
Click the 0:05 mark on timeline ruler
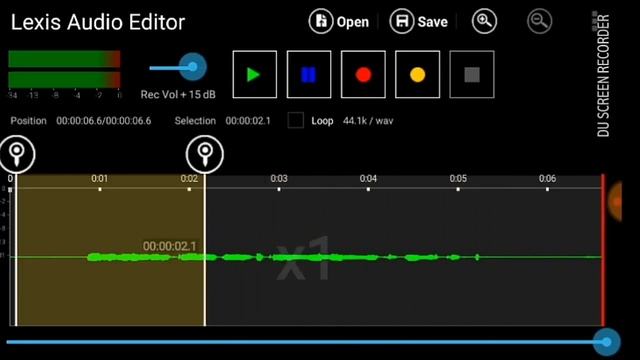tap(458, 179)
